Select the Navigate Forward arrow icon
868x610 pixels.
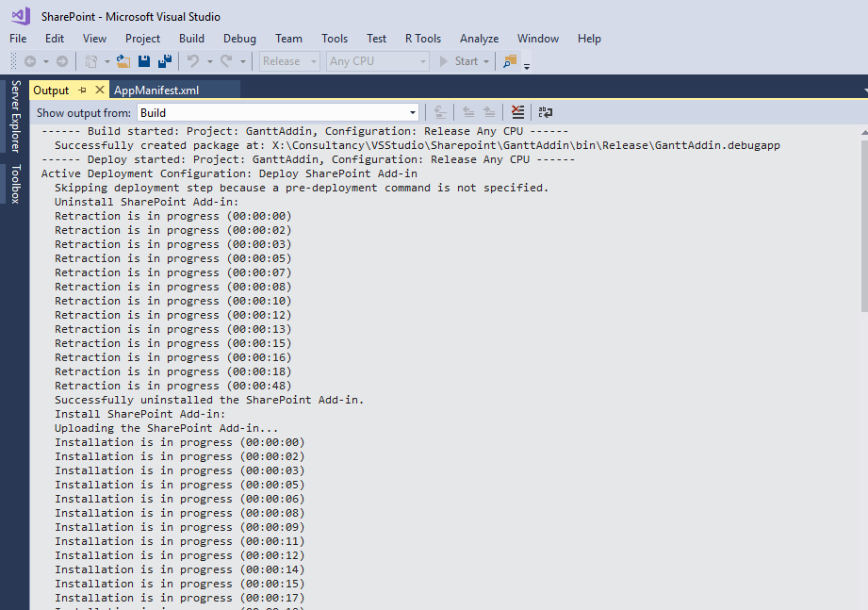[x=61, y=59]
